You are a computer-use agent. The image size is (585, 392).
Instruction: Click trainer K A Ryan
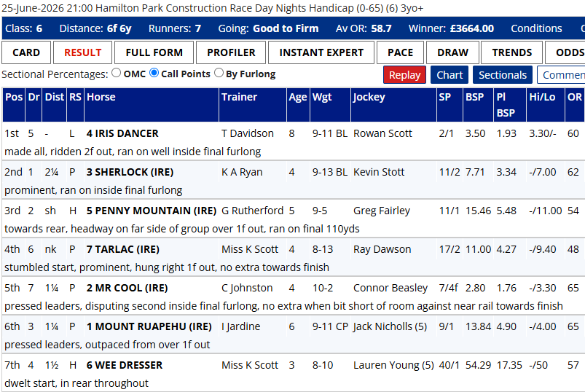coord(242,172)
